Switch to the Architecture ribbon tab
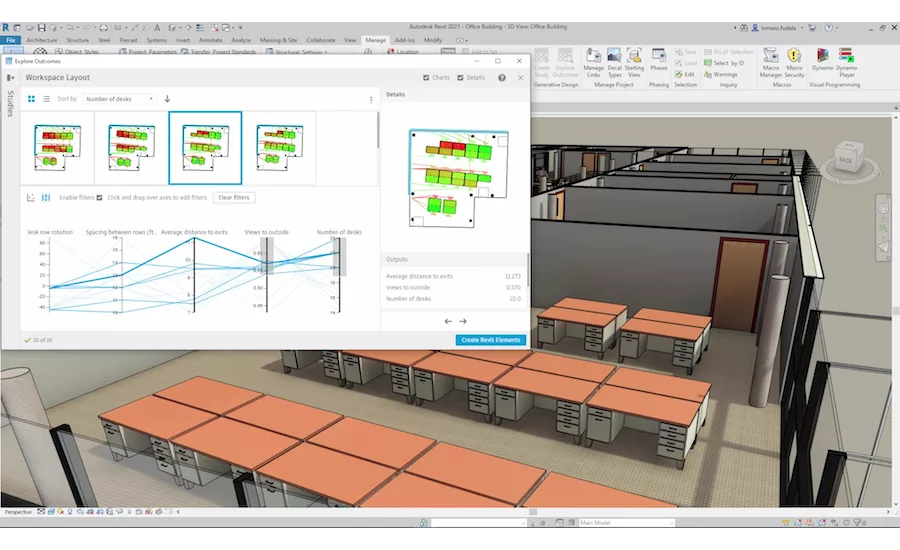This screenshot has height=550, width=900. [x=42, y=40]
